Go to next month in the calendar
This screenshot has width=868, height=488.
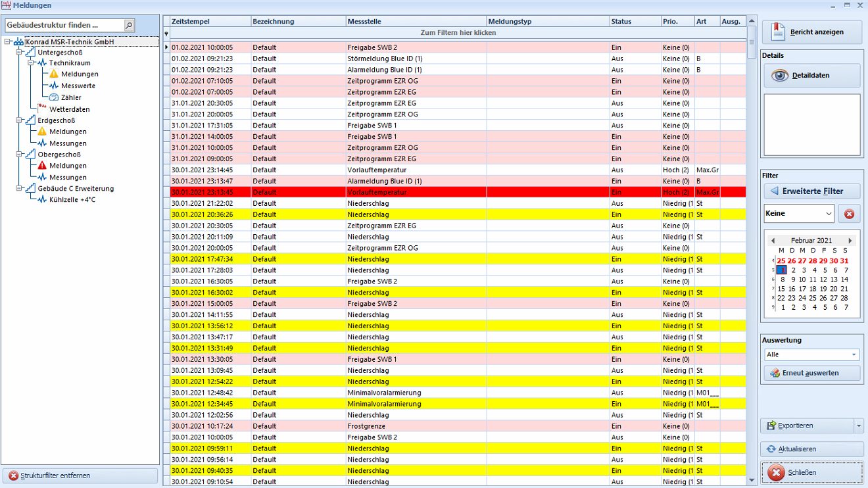coord(850,241)
